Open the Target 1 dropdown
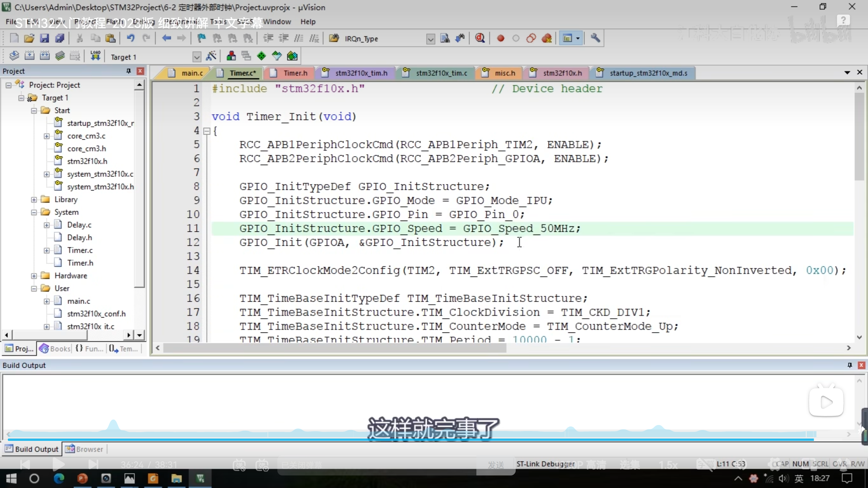This screenshot has width=868, height=488. click(197, 57)
